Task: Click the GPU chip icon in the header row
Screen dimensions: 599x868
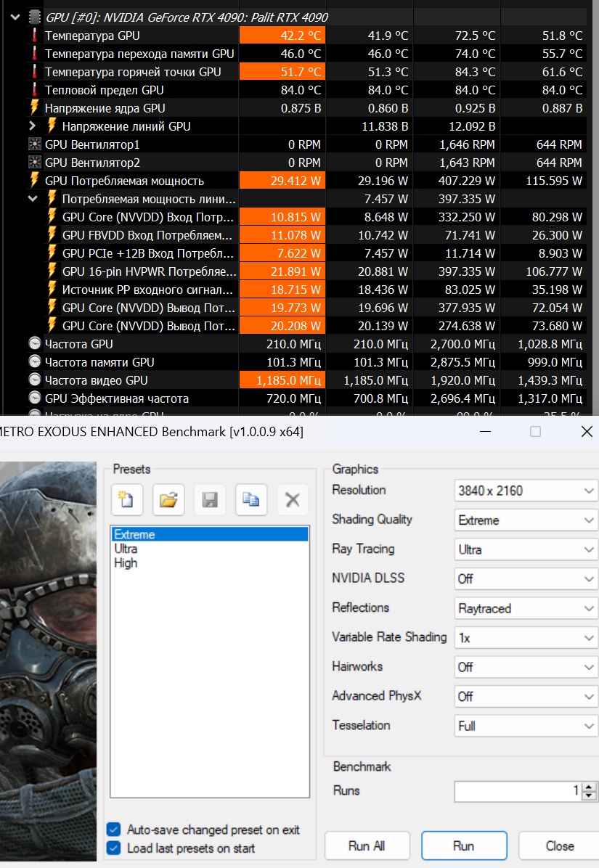Action: tap(35, 17)
